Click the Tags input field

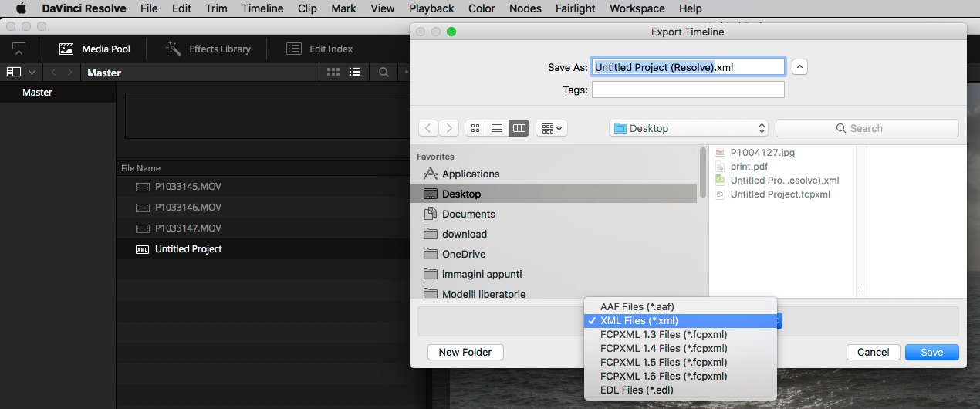pyautogui.click(x=688, y=90)
